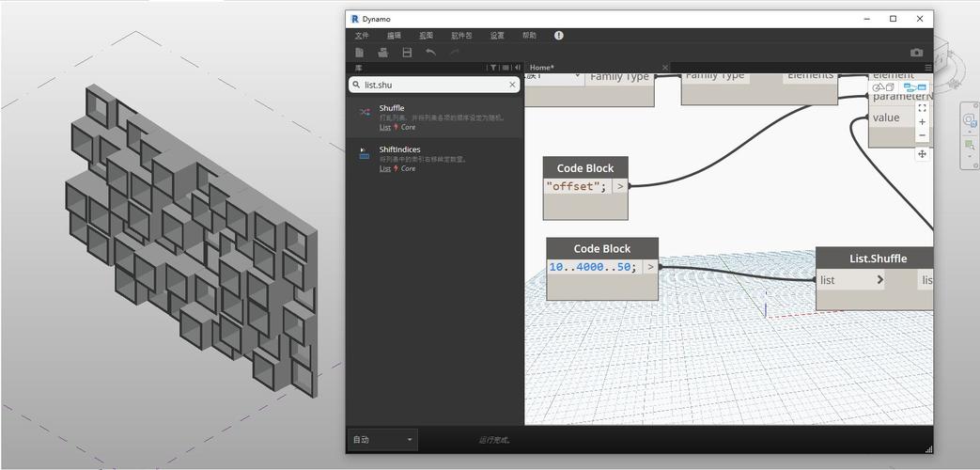980x470 pixels.
Task: Select the Shuffle search result
Action: tap(434, 117)
